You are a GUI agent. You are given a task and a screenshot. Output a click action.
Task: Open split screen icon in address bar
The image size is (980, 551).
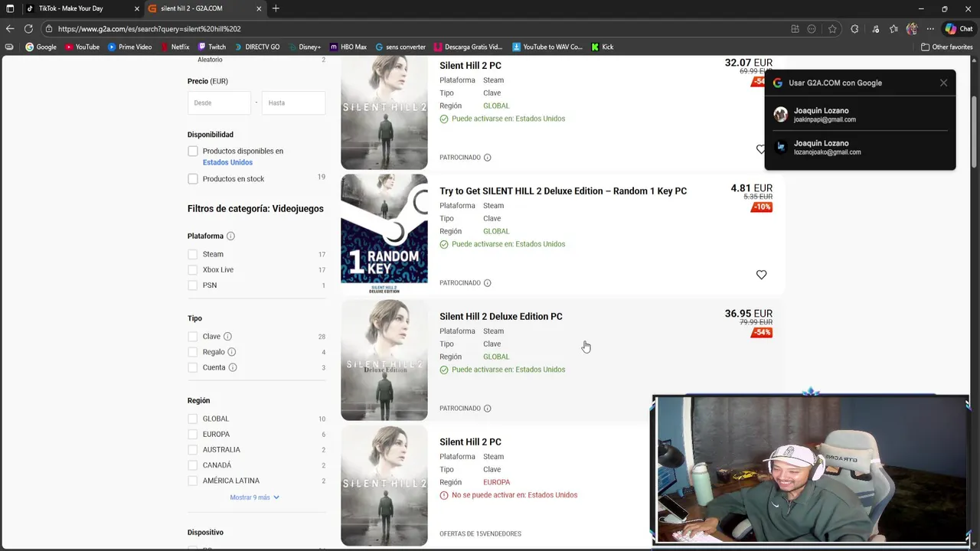[x=795, y=29]
